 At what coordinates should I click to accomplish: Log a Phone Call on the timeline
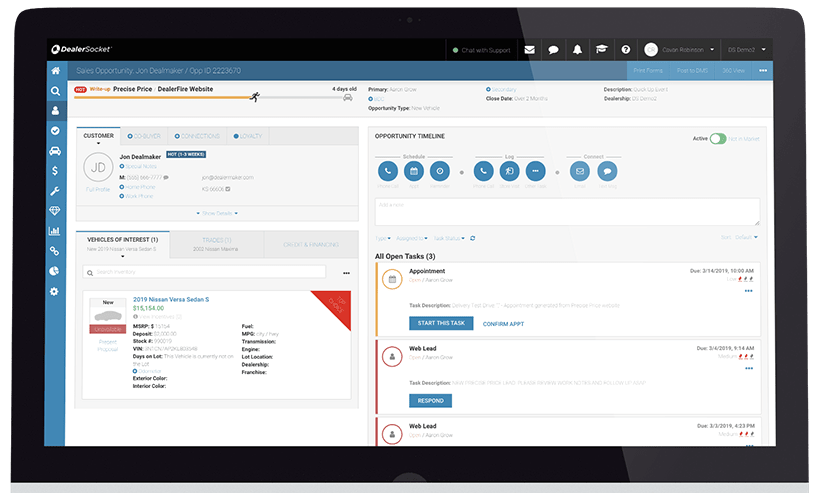click(x=484, y=171)
